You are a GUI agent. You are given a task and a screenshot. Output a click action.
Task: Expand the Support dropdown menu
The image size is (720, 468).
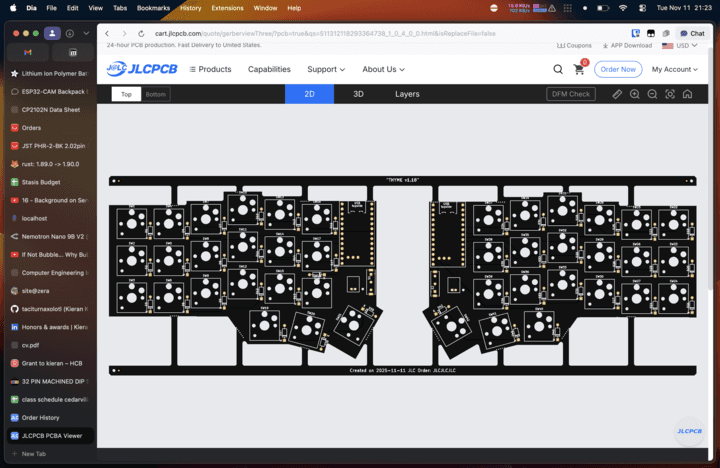coord(326,69)
